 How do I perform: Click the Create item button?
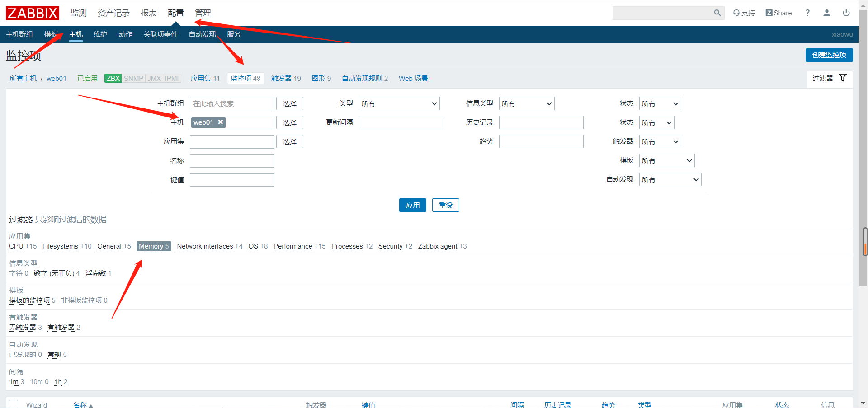[829, 55]
